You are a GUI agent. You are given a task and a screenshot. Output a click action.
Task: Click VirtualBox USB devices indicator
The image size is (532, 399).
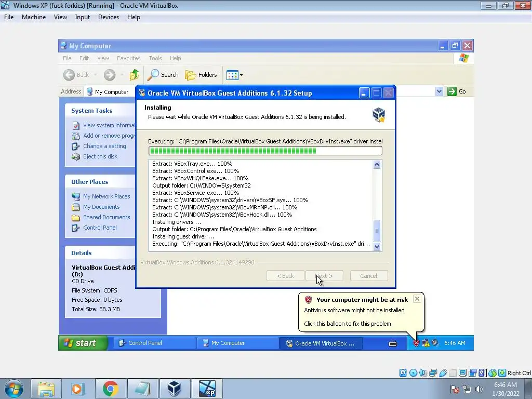443,373
